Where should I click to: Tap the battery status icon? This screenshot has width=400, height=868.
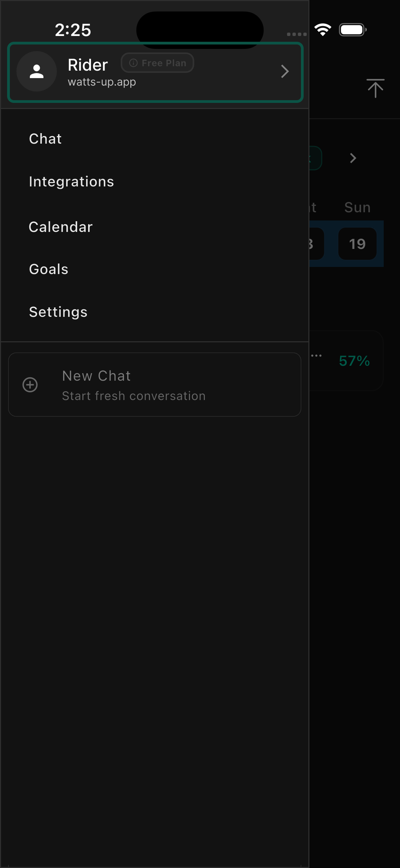point(353,30)
